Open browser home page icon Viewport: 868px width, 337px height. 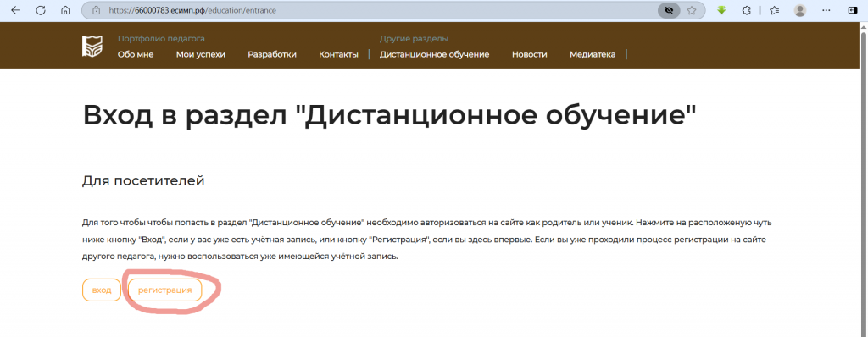coord(65,10)
